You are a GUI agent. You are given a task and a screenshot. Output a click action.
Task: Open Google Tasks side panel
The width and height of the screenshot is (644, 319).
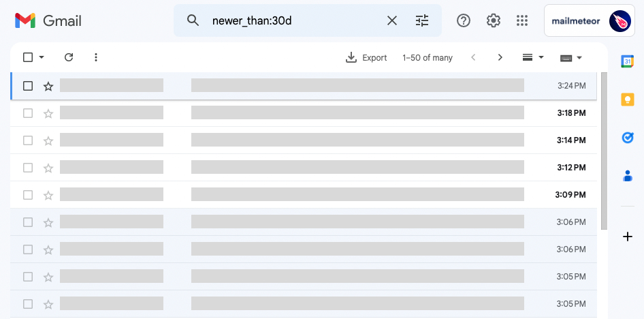[627, 138]
